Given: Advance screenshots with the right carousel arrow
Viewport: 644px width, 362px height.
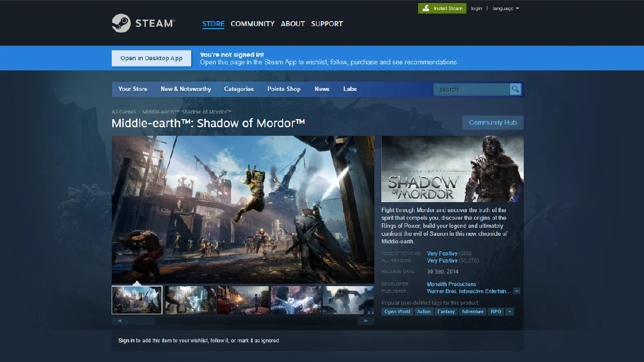Looking at the screenshot, I should point(366,320).
